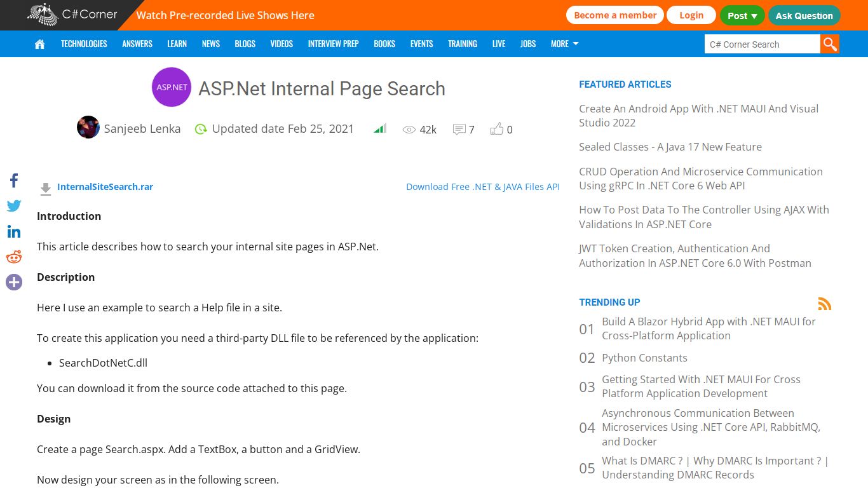Focus the C# Corner Search field
The height and width of the screenshot is (488, 868).
pos(762,44)
